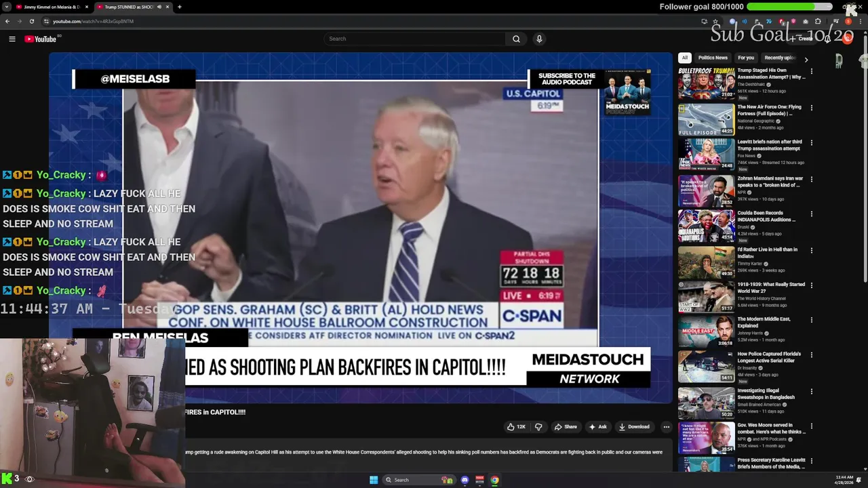Select the For you filter chip
This screenshot has height=488, width=868.
(x=746, y=58)
